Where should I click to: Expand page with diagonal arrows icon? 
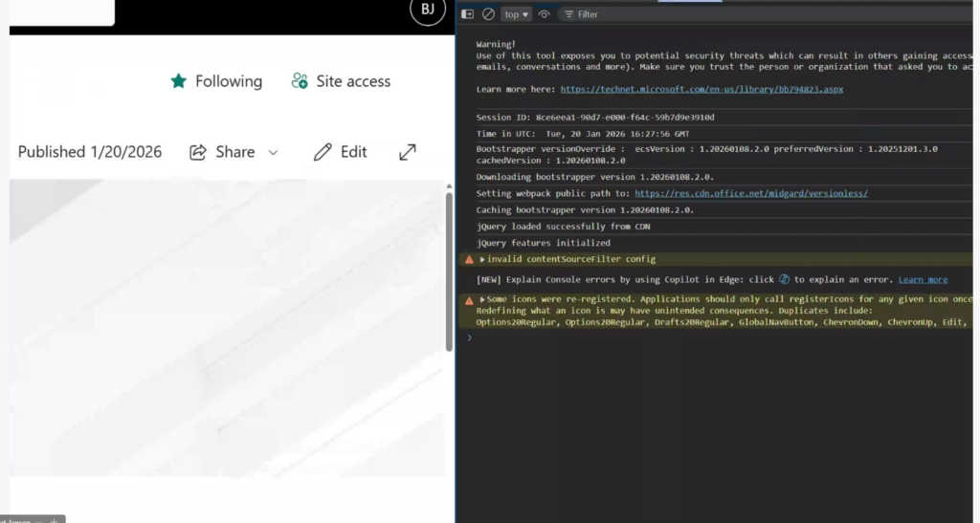[408, 152]
